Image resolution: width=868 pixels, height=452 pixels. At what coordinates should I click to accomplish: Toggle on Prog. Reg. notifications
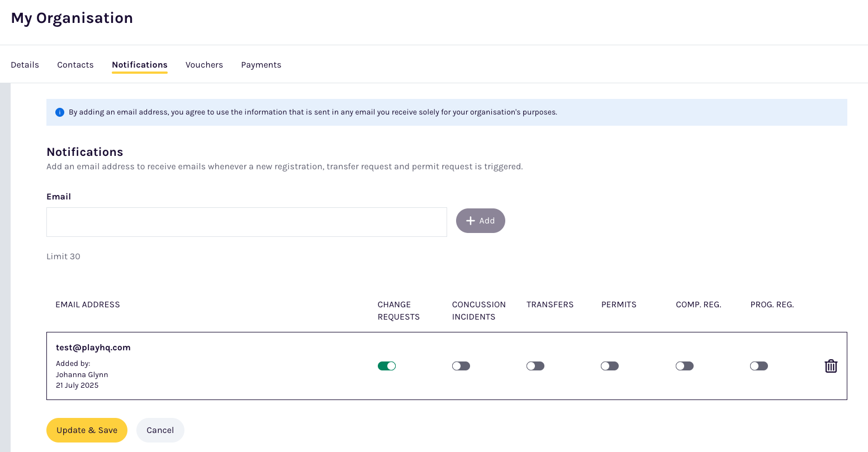758,366
